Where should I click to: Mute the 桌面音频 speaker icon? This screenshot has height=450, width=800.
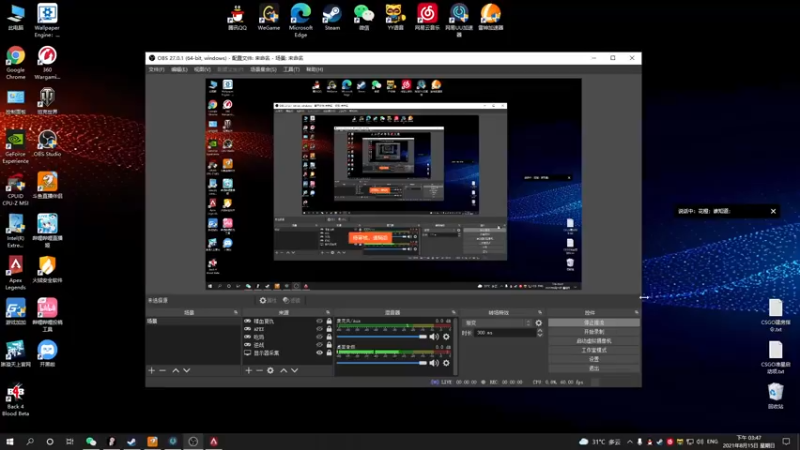[434, 363]
